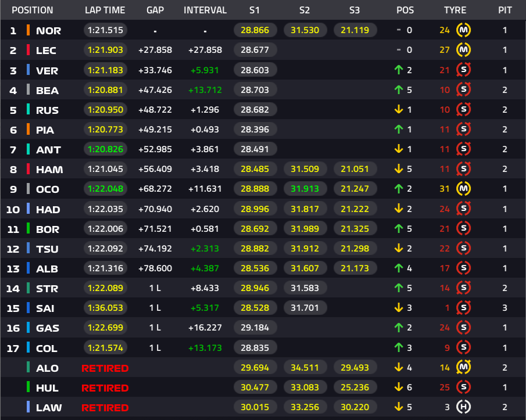Click the soft tyre icon in HAD's row
526x420 pixels.
coord(463,209)
